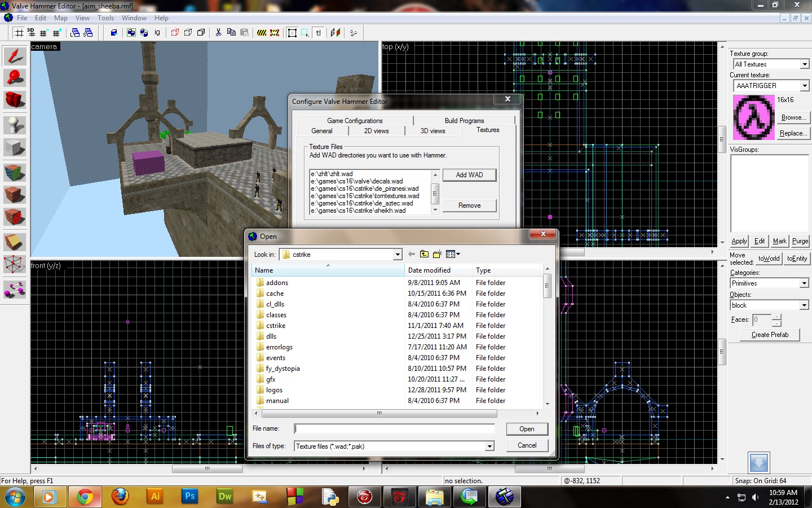Open the File menu

(x=22, y=18)
